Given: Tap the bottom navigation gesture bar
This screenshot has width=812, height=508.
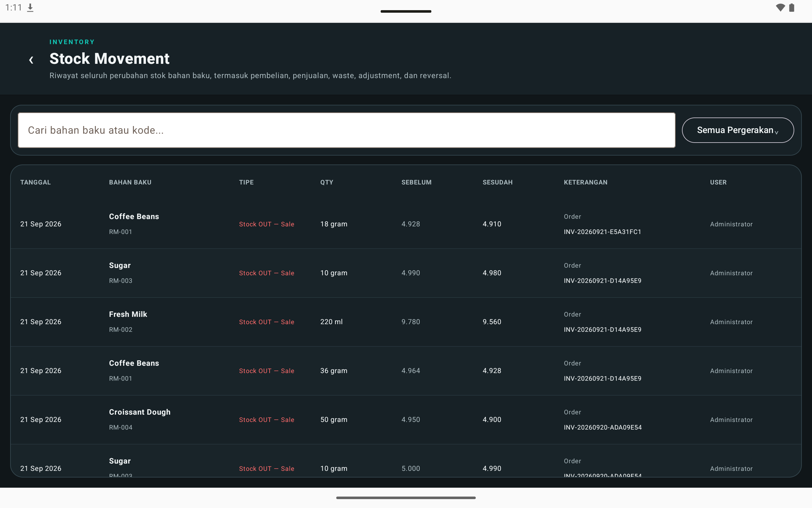Looking at the screenshot, I should [x=406, y=498].
